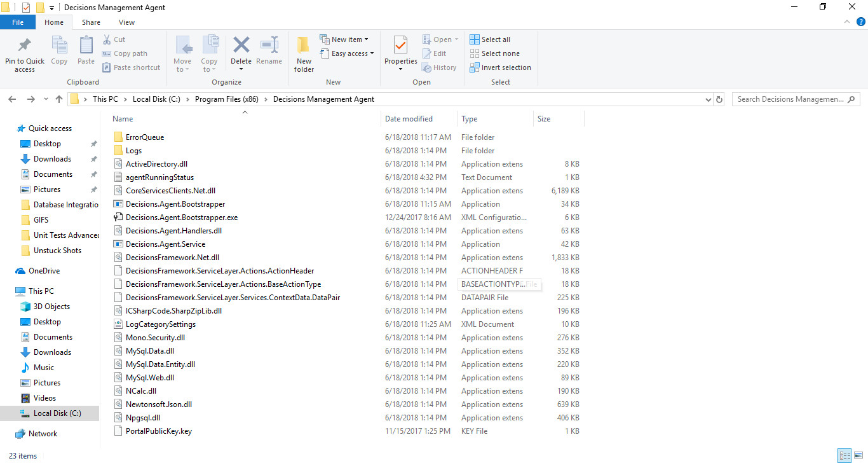Open Music in the navigation pane
The image size is (868, 463).
click(44, 368)
